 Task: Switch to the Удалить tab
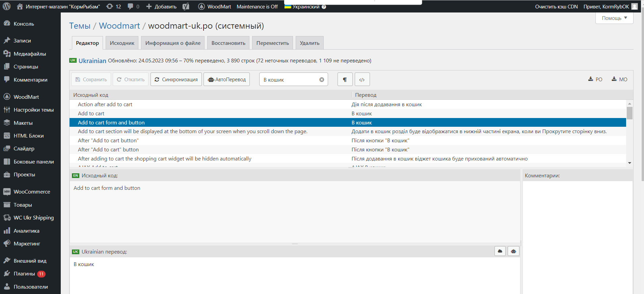pyautogui.click(x=310, y=43)
